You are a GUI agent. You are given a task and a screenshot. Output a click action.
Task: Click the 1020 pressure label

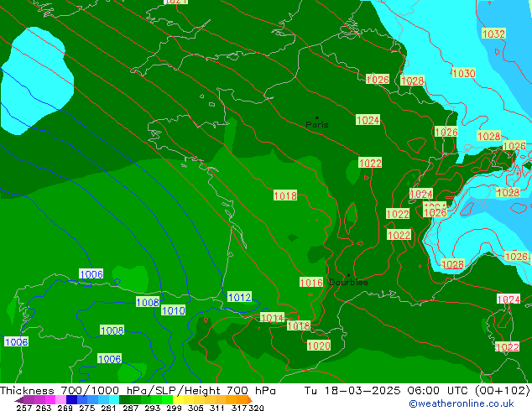click(319, 346)
